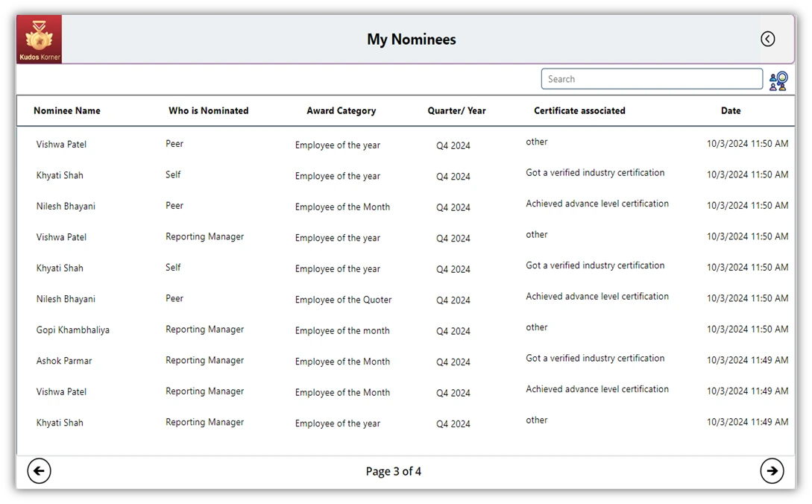Click Certificate associated column header
812x504 pixels.
tap(579, 110)
